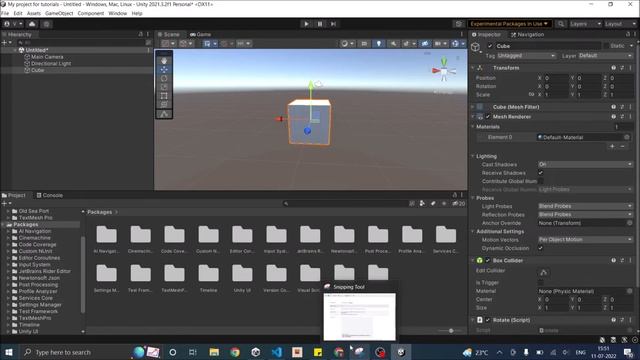Image resolution: width=640 pixels, height=360 pixels.
Task: Toggle the Cube active checkbox in Inspector
Action: (490, 46)
